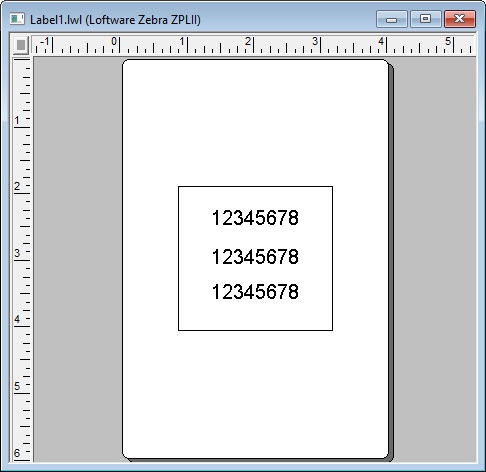The width and height of the screenshot is (486, 472).
Task: Click the ruler origin corner button
Action: (x=21, y=45)
